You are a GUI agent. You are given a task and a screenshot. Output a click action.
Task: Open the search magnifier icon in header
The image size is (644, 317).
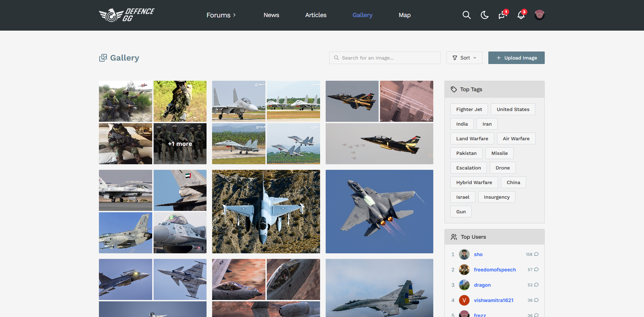click(466, 15)
